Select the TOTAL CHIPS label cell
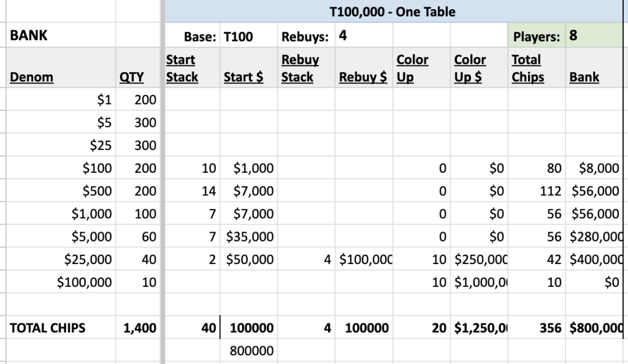This screenshot has width=628, height=364. click(x=61, y=328)
